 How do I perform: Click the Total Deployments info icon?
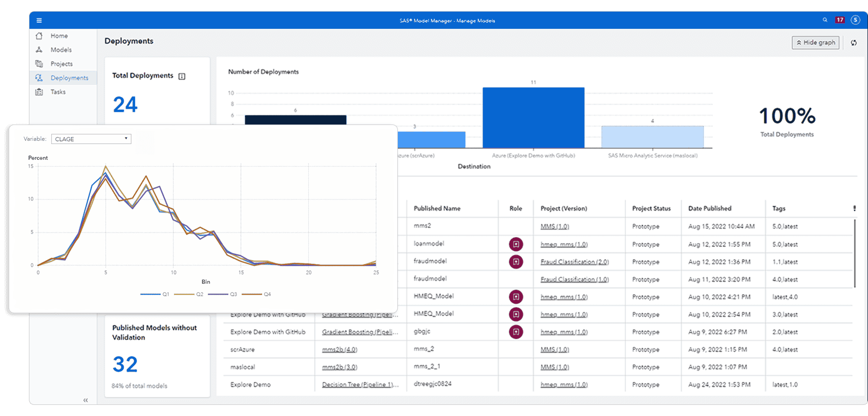tap(182, 76)
